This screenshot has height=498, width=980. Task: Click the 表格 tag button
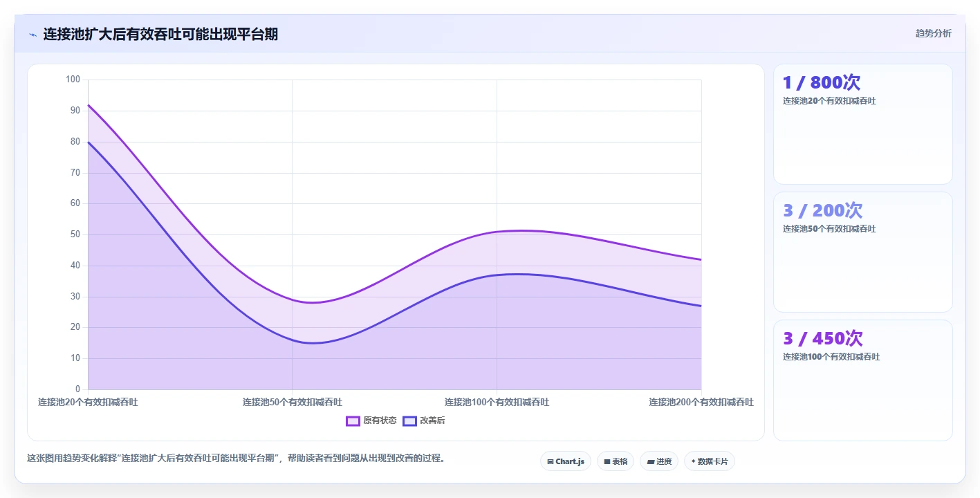pyautogui.click(x=616, y=461)
